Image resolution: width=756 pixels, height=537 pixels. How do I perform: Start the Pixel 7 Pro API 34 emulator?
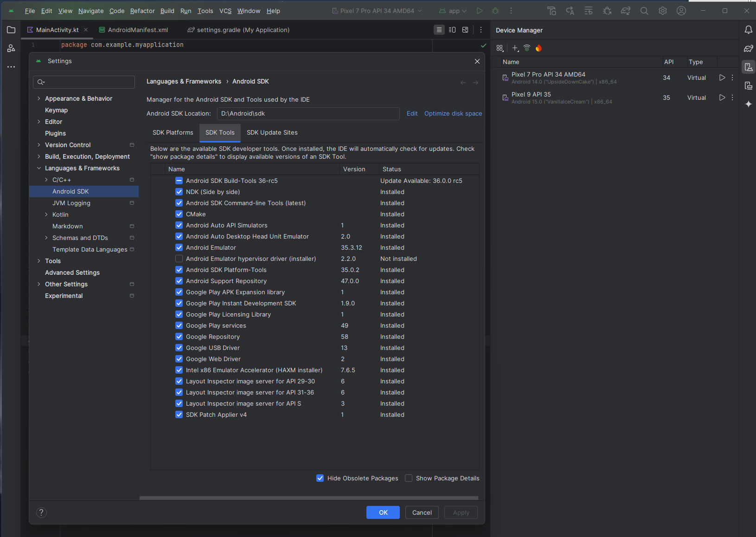coord(722,78)
